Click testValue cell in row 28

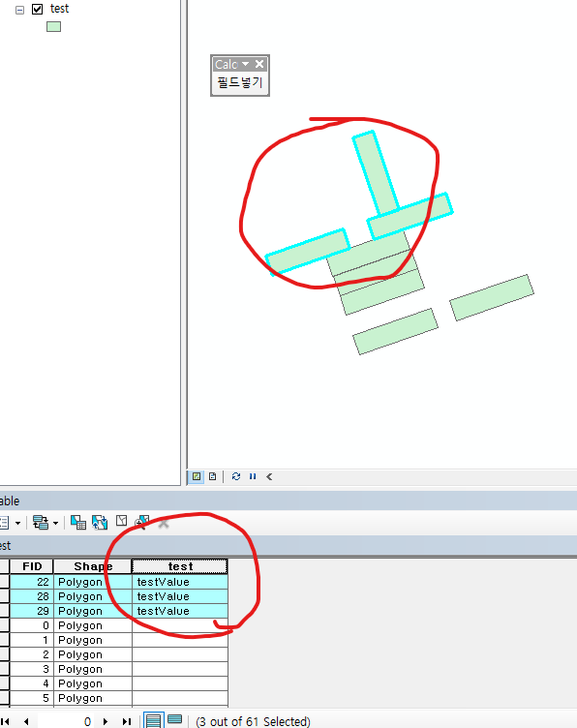tap(180, 596)
